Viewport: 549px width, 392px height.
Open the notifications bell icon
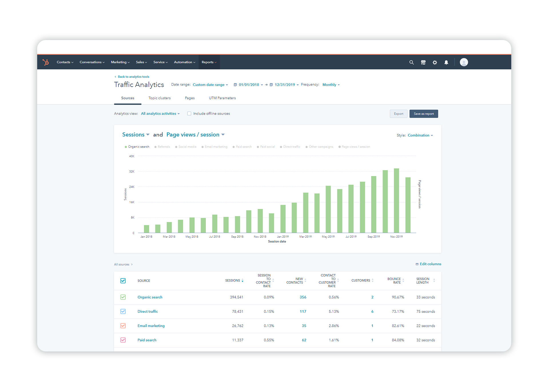pos(446,62)
